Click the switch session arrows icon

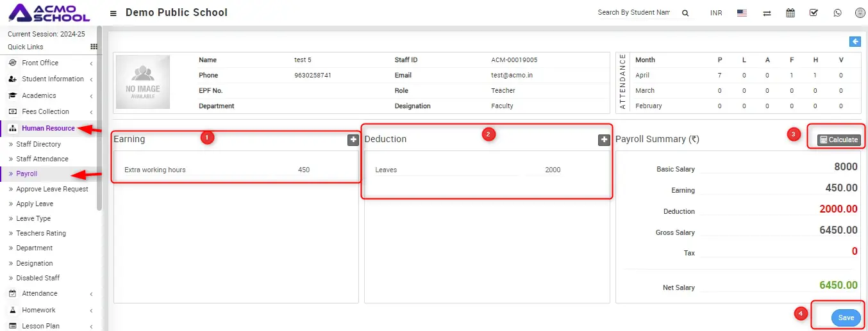[x=767, y=13]
